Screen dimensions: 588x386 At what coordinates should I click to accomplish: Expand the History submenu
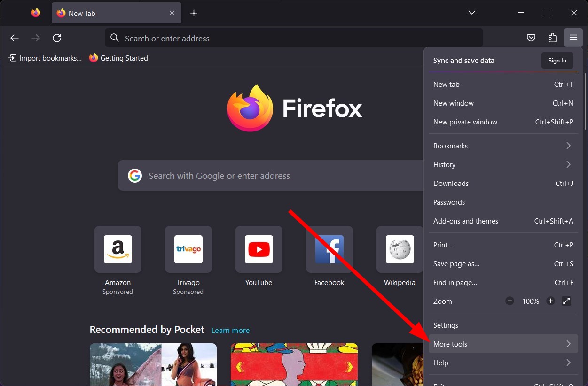[x=503, y=164]
